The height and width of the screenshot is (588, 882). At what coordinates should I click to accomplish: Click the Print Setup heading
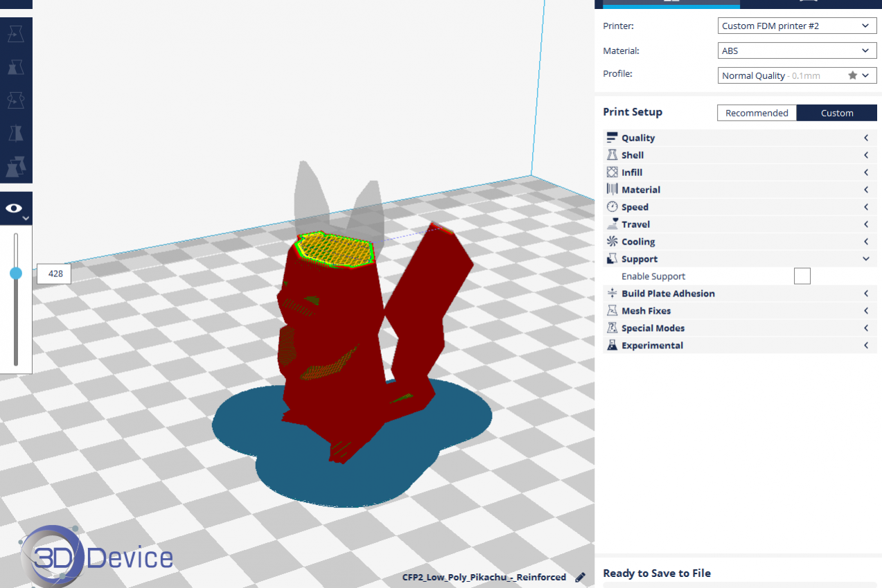(x=633, y=112)
